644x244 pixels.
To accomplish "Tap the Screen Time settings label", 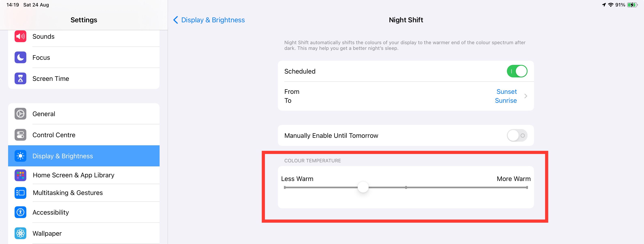I will point(51,79).
